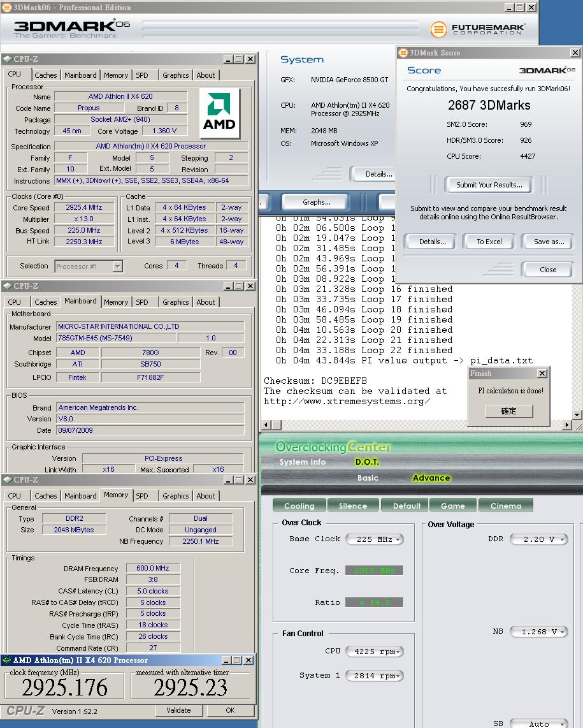
Task: Close the Athlon II X4 620 clock window
Action: pos(248,660)
